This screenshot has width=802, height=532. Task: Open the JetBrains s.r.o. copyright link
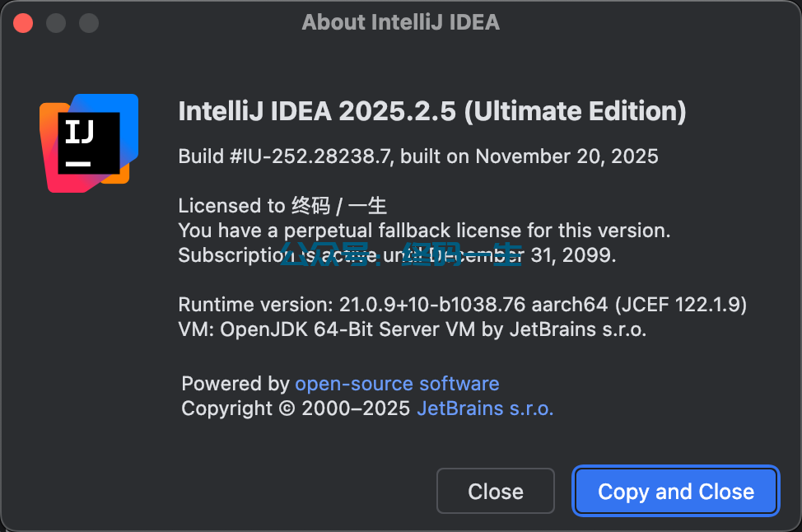(485, 408)
